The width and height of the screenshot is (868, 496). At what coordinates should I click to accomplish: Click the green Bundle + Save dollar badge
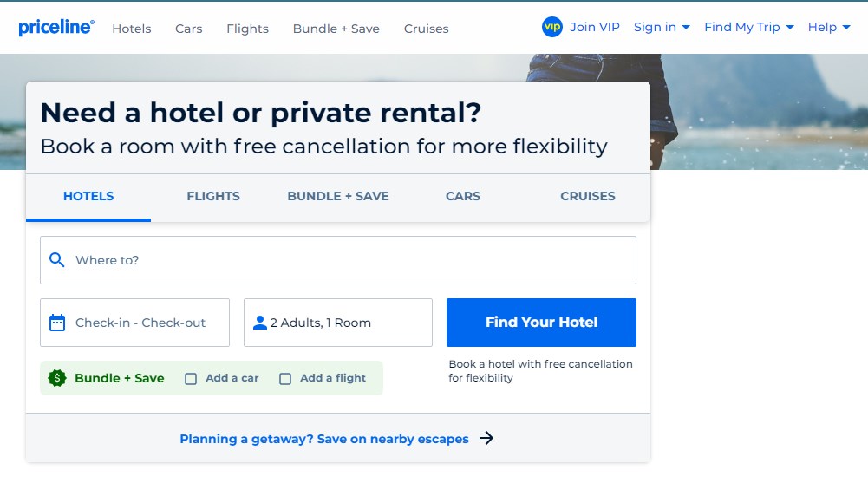pos(57,378)
